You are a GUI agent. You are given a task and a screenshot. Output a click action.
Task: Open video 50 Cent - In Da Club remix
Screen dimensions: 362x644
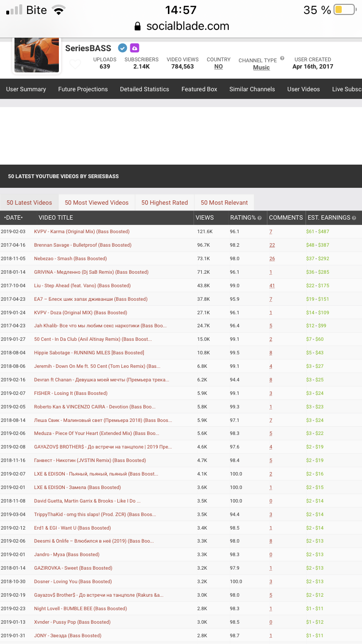(x=93, y=339)
